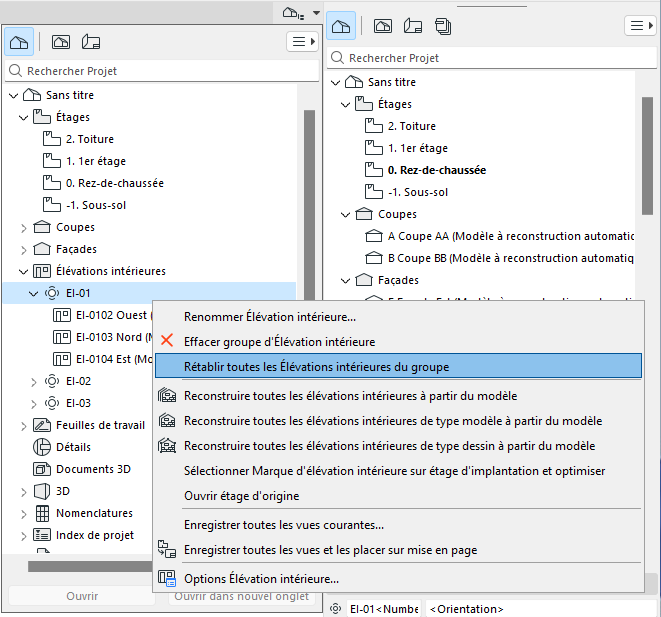This screenshot has height=617, width=661.
Task: Click the View Map icon in right organizer
Action: click(383, 26)
